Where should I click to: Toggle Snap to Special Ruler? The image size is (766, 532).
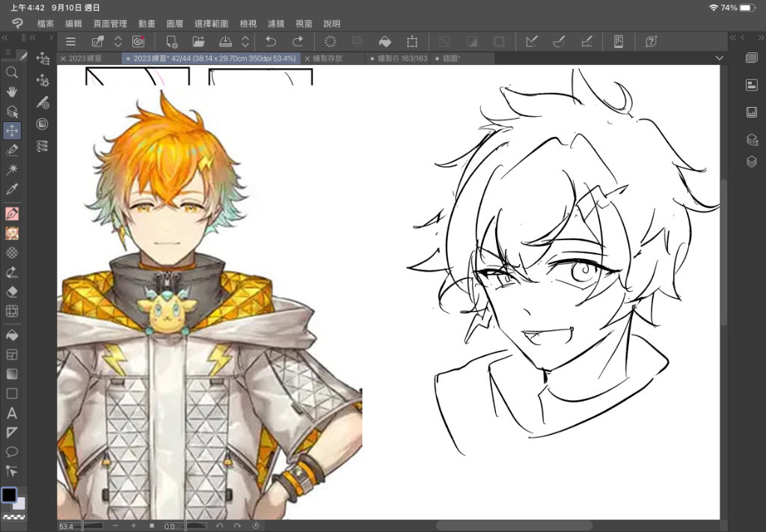coord(559,41)
